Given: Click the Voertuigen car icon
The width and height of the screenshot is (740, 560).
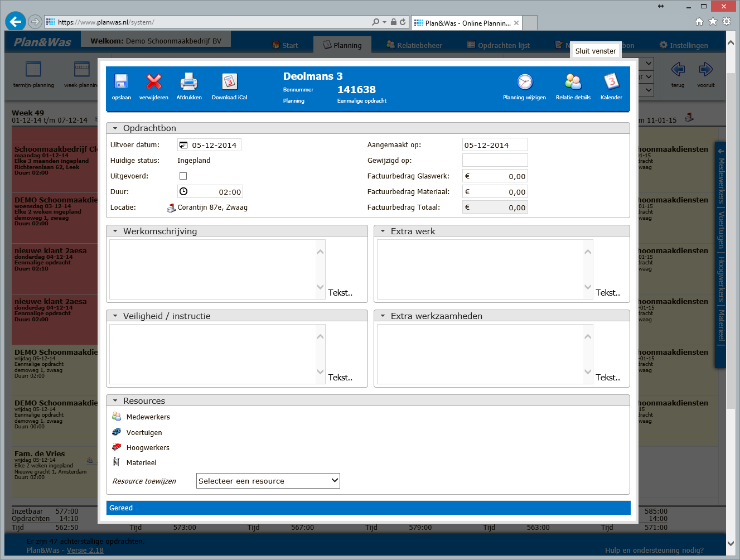Looking at the screenshot, I should 117,432.
